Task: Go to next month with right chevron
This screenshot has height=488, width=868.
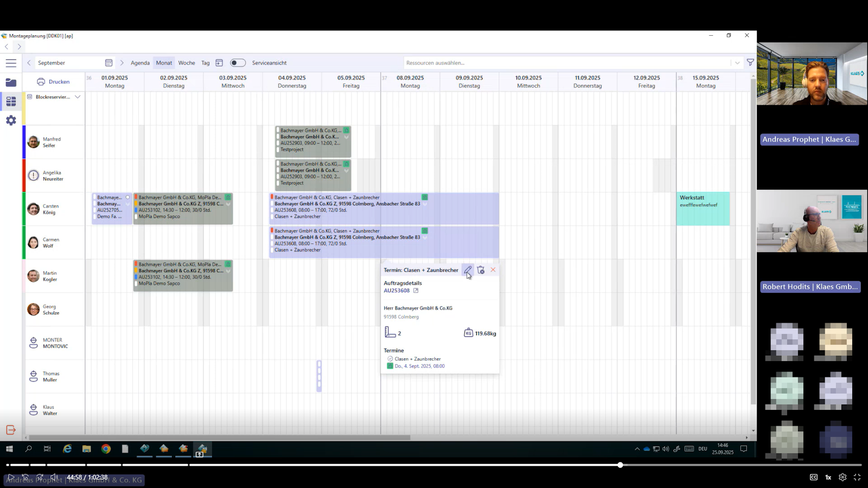Action: 122,63
